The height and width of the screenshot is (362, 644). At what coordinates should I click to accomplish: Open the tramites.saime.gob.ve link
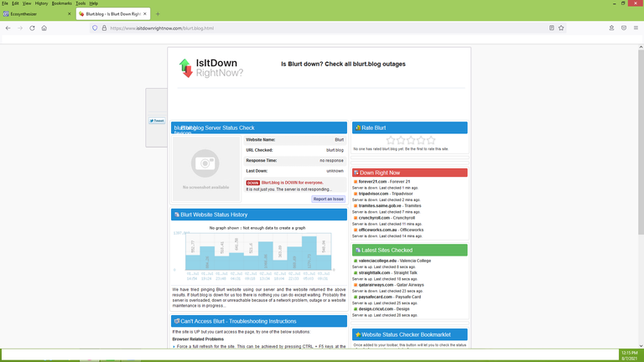pyautogui.click(x=380, y=205)
